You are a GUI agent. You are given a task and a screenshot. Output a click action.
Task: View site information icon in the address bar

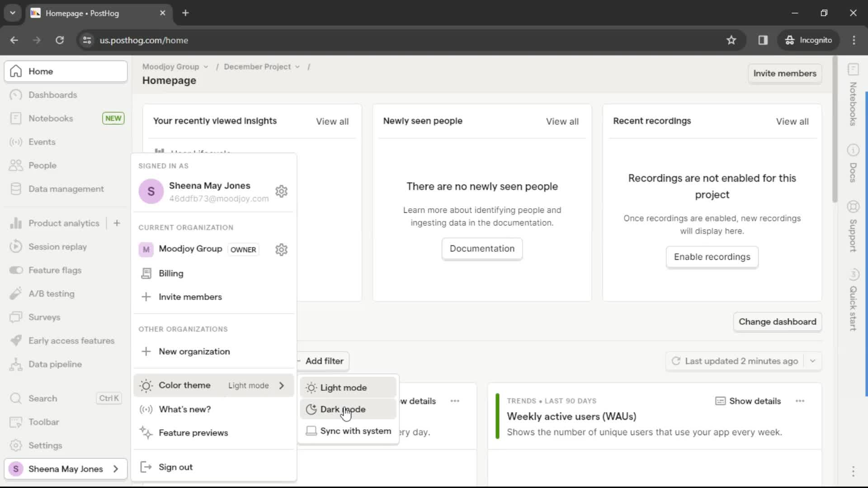pyautogui.click(x=87, y=40)
